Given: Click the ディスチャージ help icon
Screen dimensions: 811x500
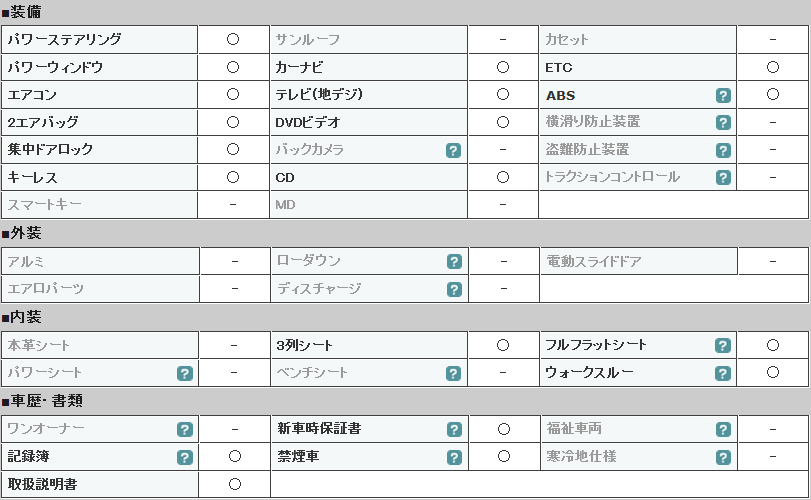Looking at the screenshot, I should coord(454,290).
